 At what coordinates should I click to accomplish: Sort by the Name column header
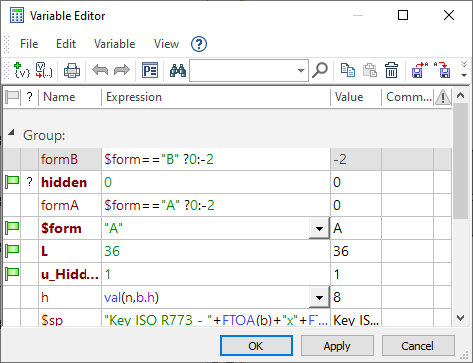[x=70, y=97]
